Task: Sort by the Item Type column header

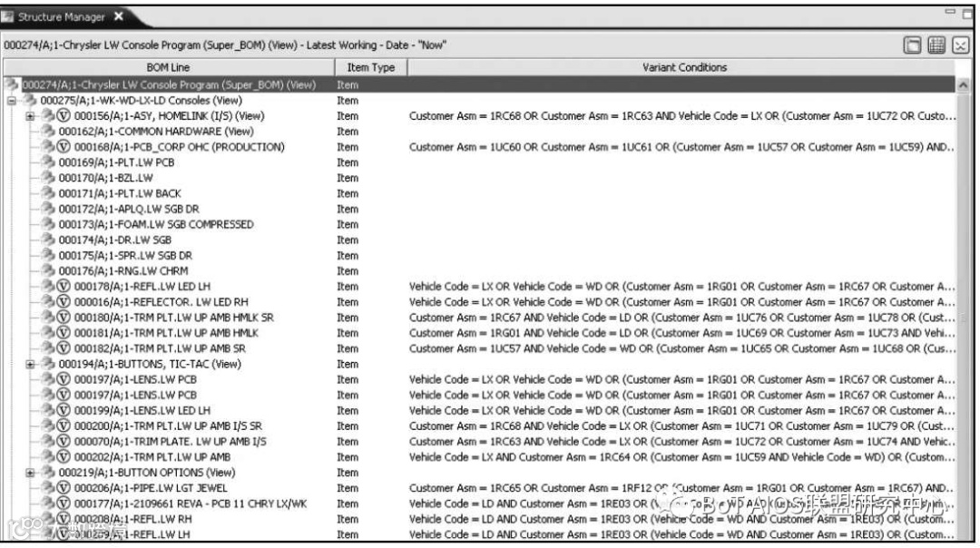Action: [370, 67]
